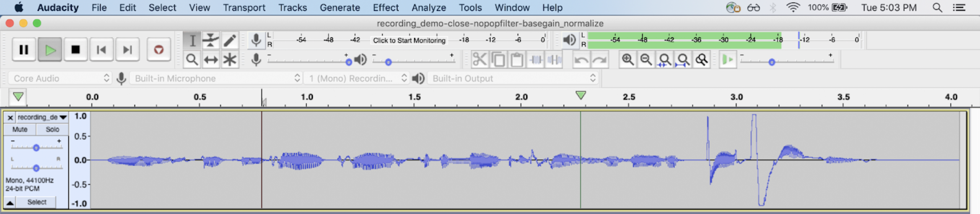Close the track with the X button
980x214 pixels.
point(10,117)
